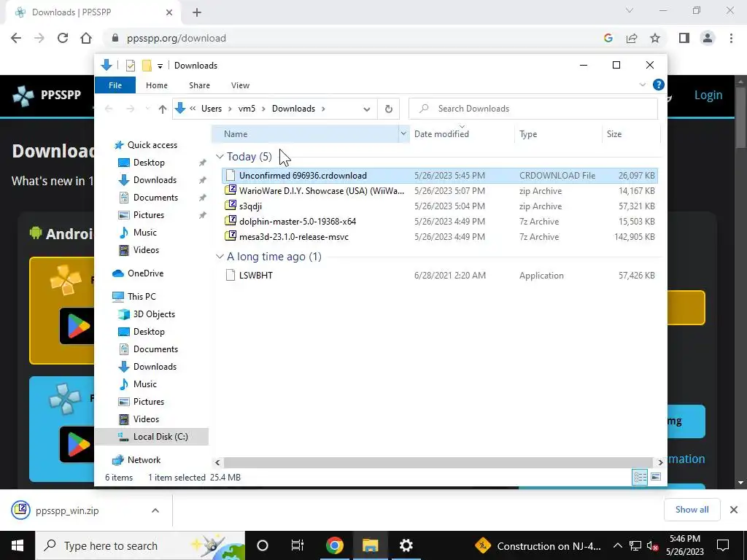The width and height of the screenshot is (747, 560).
Task: Open the Home ribbon tab
Action: point(157,85)
